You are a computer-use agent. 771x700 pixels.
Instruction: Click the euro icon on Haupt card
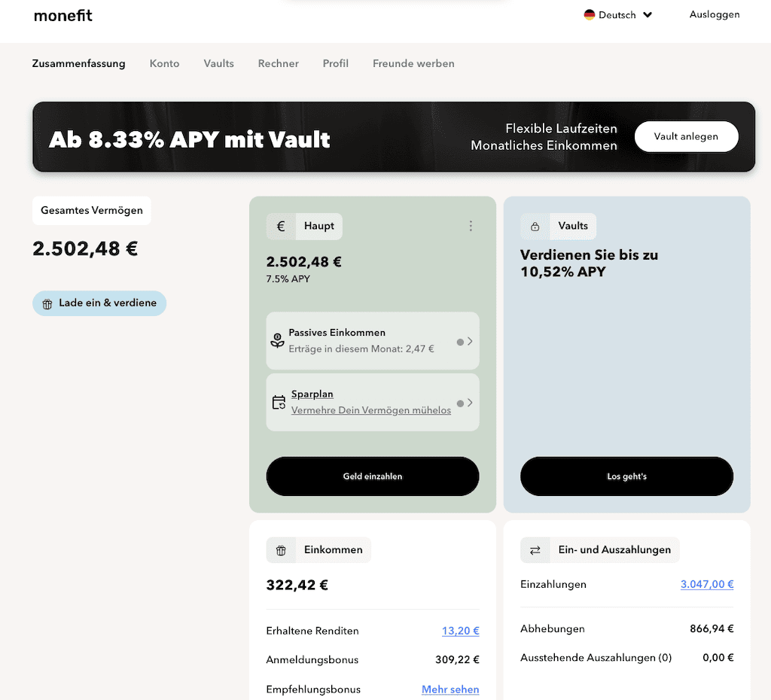[281, 226]
